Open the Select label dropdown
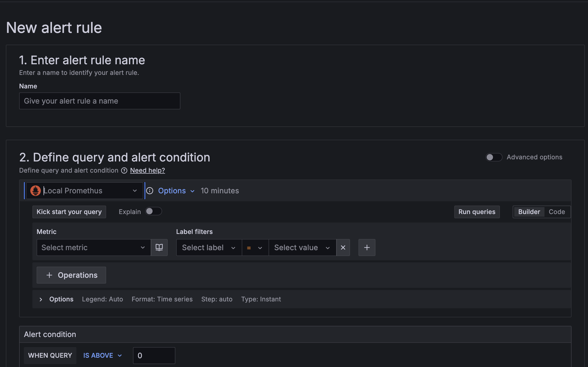This screenshot has height=367, width=588. pyautogui.click(x=209, y=247)
